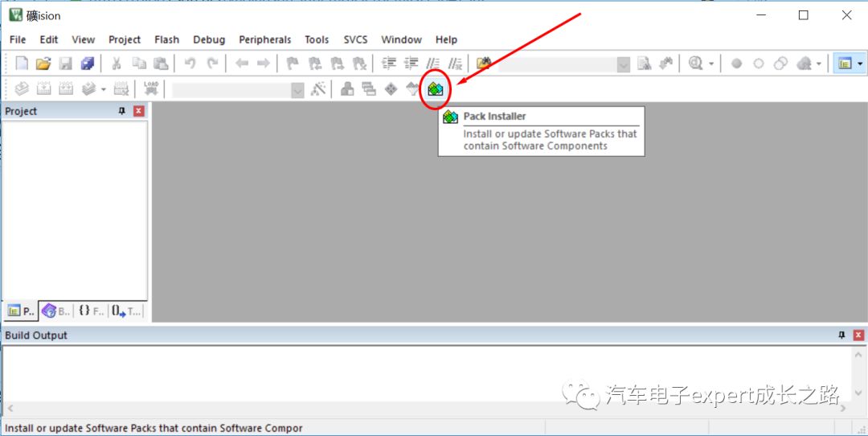Click the Batch Build stacked-layers icon
Image resolution: width=868 pixels, height=436 pixels.
tap(88, 88)
